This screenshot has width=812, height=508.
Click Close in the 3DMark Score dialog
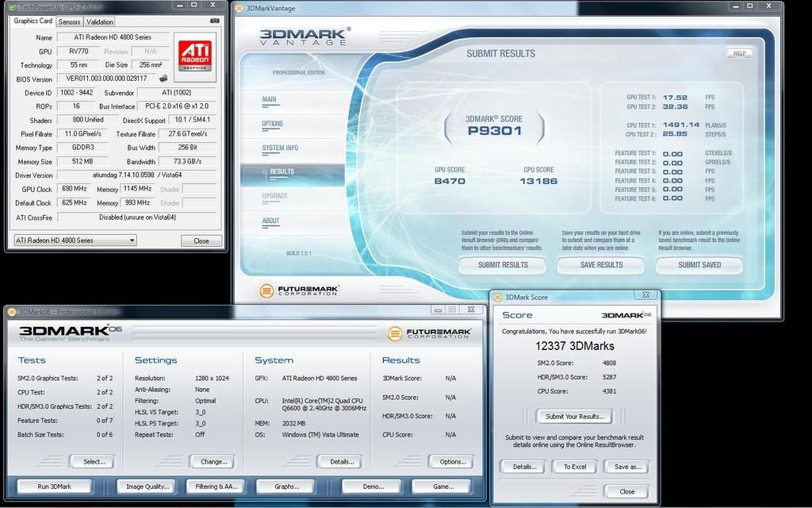point(626,491)
